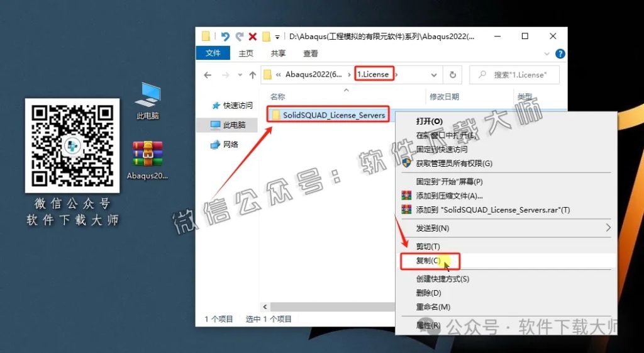The image size is (644, 353).
Task: Sort by the 修改日期 column header
Action: pos(445,96)
